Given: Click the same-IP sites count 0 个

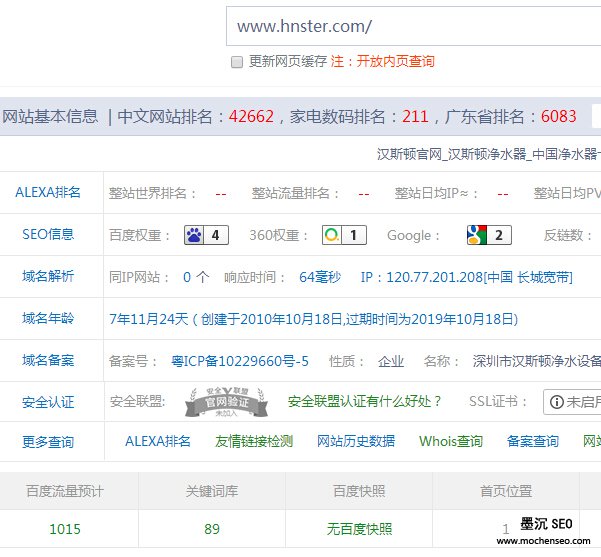Looking at the screenshot, I should pos(196,277).
